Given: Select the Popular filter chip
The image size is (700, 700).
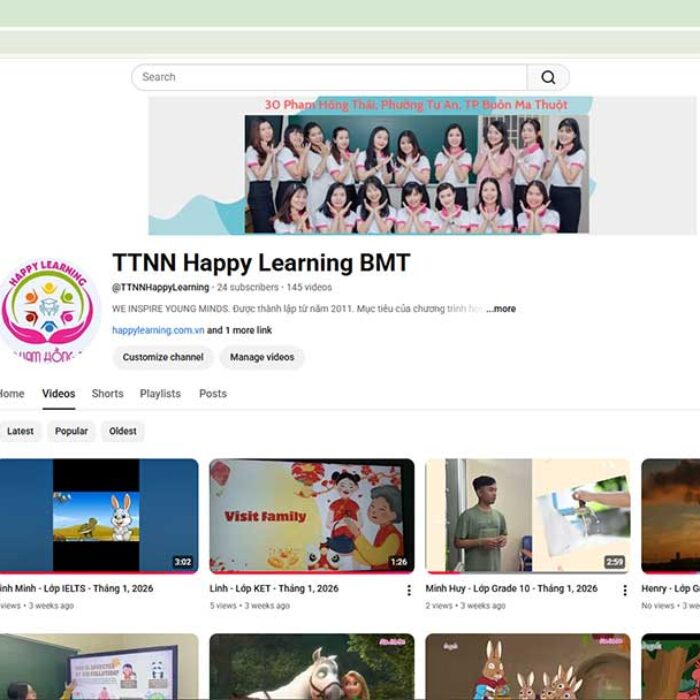Looking at the screenshot, I should (x=71, y=431).
